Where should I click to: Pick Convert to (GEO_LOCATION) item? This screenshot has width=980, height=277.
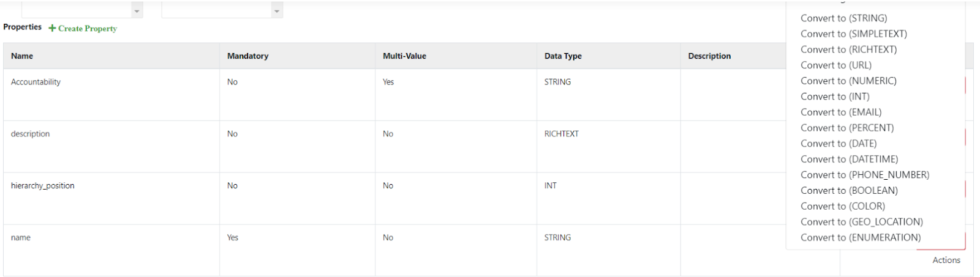[862, 222]
